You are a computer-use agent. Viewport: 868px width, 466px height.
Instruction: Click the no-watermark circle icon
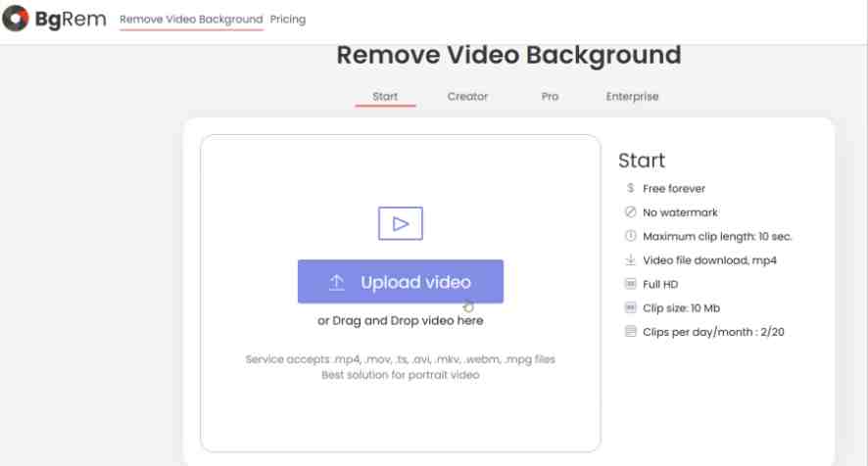[x=631, y=212]
